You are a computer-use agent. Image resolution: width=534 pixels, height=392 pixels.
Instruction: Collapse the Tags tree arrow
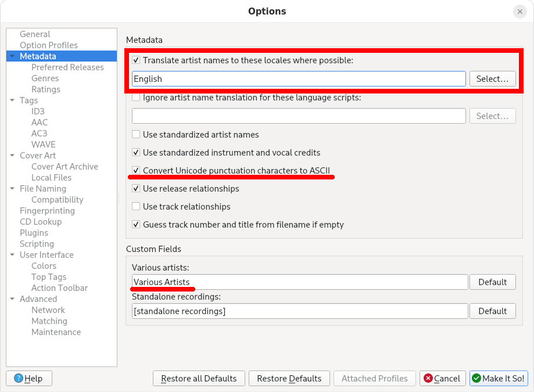click(x=12, y=100)
